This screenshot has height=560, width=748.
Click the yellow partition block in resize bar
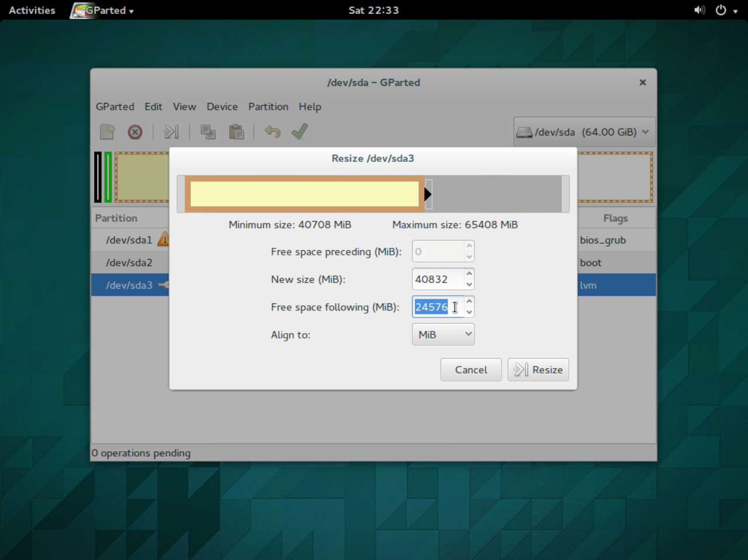[304, 194]
